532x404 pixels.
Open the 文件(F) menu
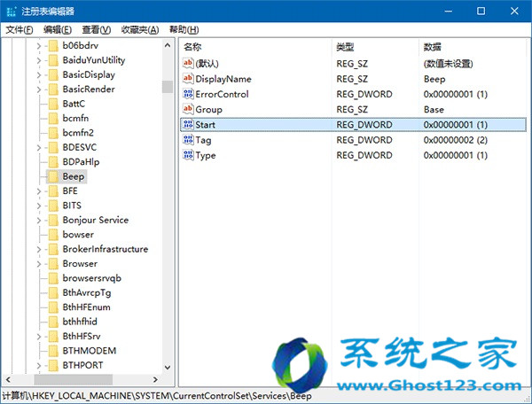click(x=20, y=29)
